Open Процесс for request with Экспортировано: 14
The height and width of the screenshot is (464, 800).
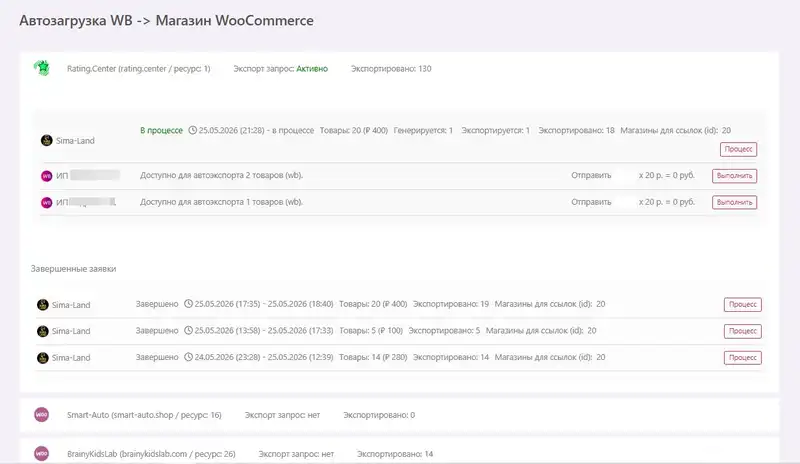tap(742, 357)
